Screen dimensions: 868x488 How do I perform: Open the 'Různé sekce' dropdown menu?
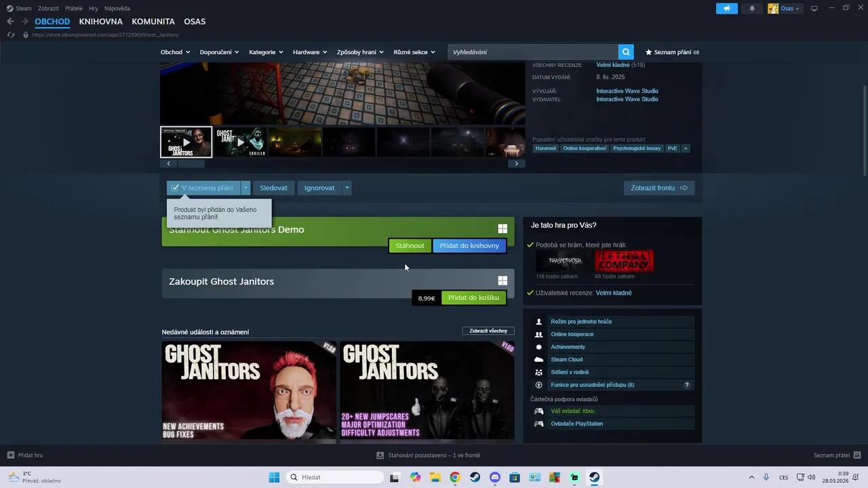tap(414, 52)
